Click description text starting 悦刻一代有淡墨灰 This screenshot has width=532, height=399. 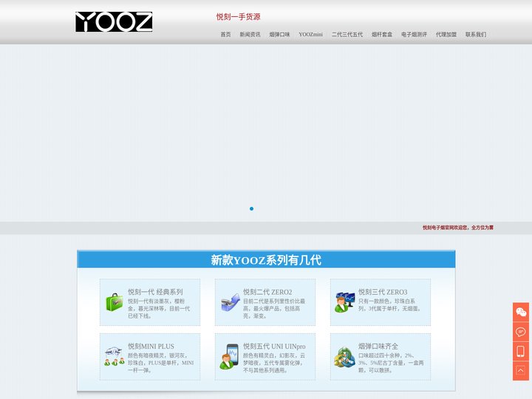point(159,308)
